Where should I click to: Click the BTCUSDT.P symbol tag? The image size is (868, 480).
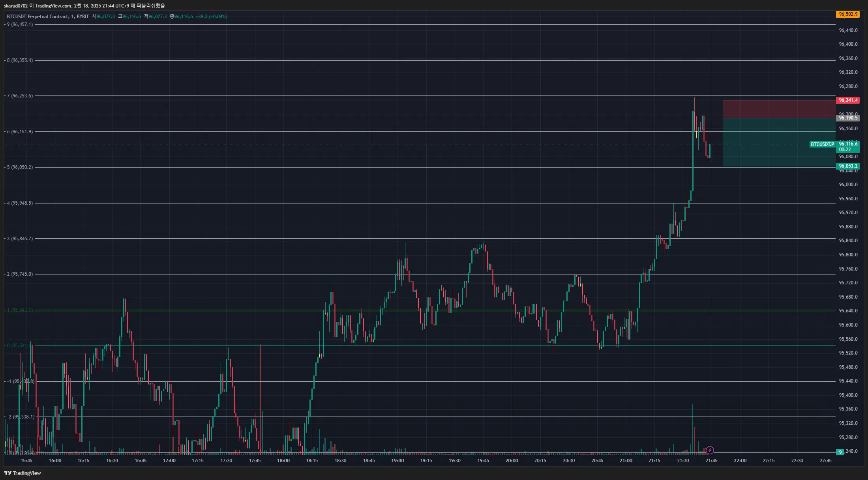point(822,144)
